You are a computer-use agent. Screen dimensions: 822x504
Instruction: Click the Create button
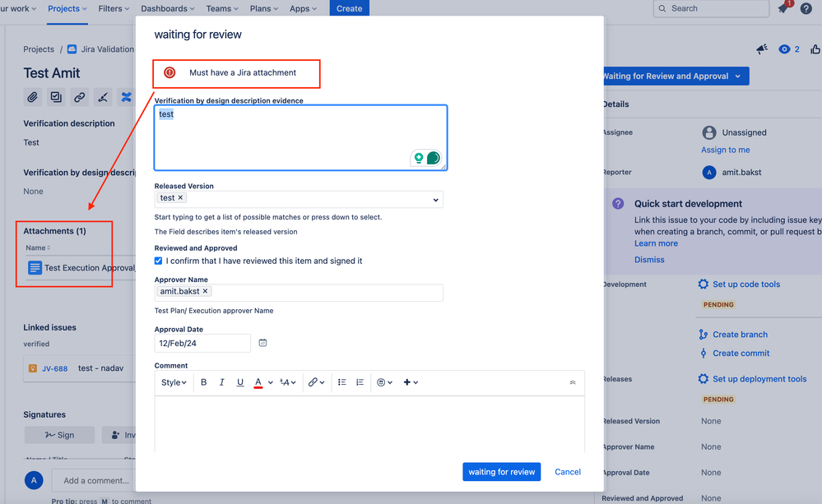click(x=349, y=8)
